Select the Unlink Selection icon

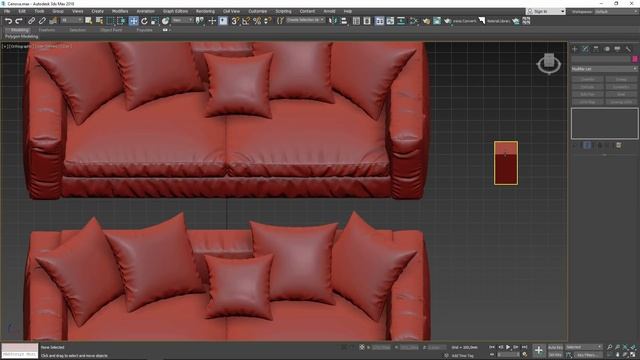42,20
